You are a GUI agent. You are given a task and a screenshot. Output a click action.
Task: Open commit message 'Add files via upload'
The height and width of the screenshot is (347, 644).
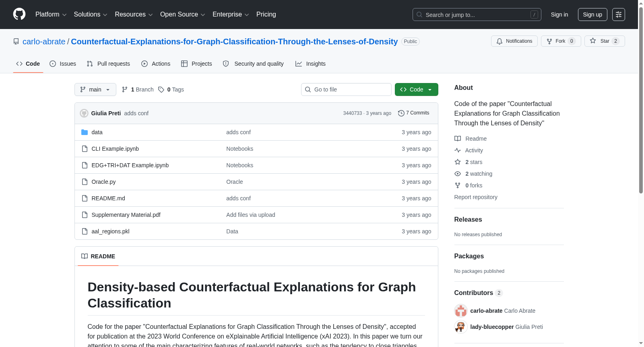pos(251,215)
